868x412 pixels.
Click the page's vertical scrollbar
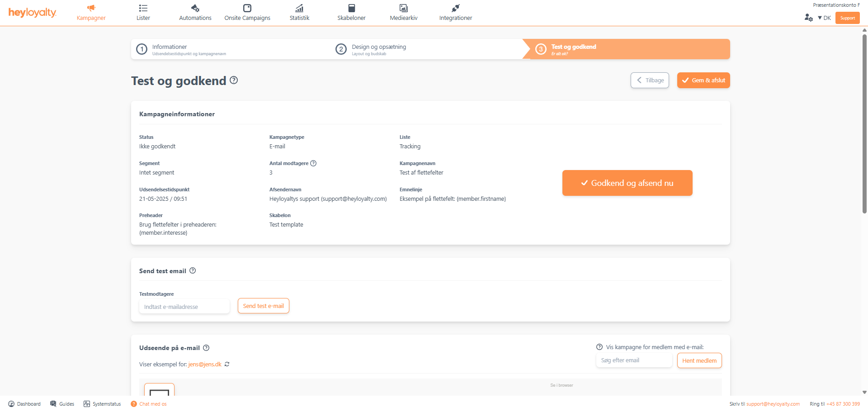coord(864,122)
